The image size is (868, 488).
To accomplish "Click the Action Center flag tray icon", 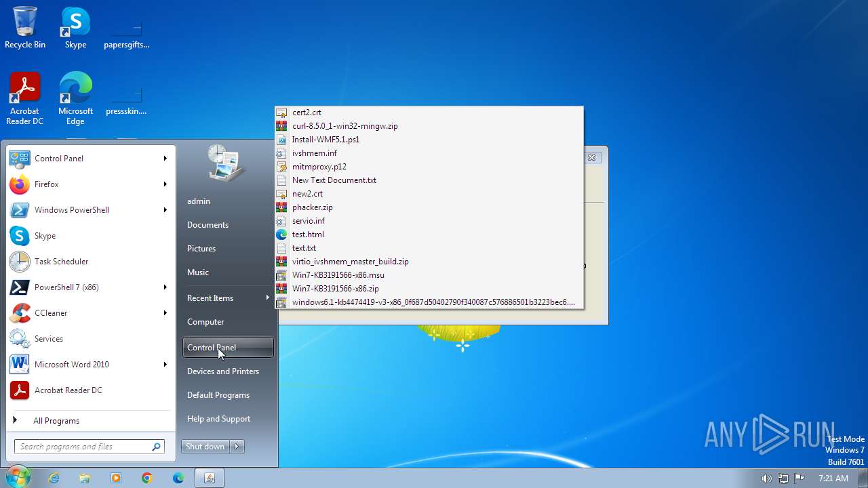I will tap(799, 479).
